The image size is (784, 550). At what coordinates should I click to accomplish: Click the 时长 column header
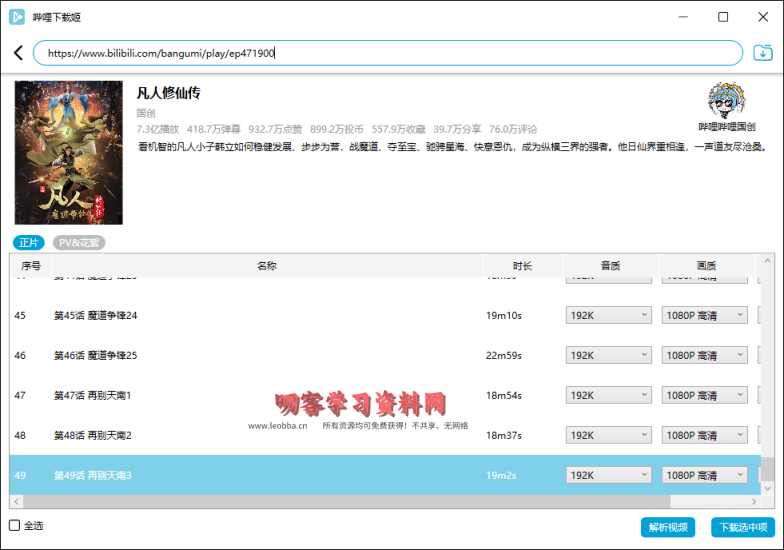point(522,266)
